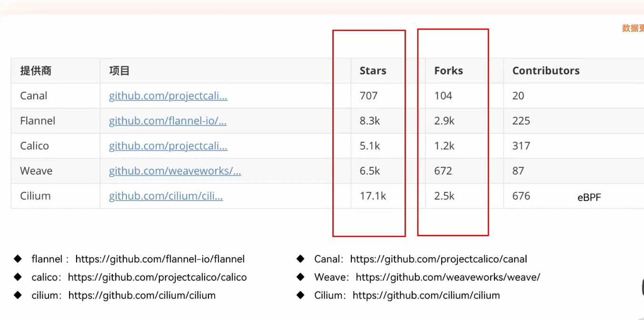Screen dimensions: 644x320
Task: Click the https://github.com/flannel-io/flannel URL text
Action: coord(160,260)
